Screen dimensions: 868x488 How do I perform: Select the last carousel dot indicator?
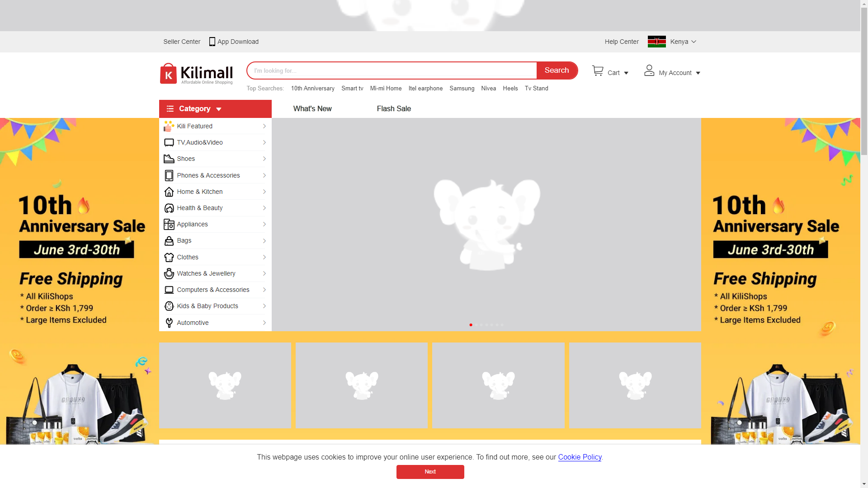(x=502, y=325)
